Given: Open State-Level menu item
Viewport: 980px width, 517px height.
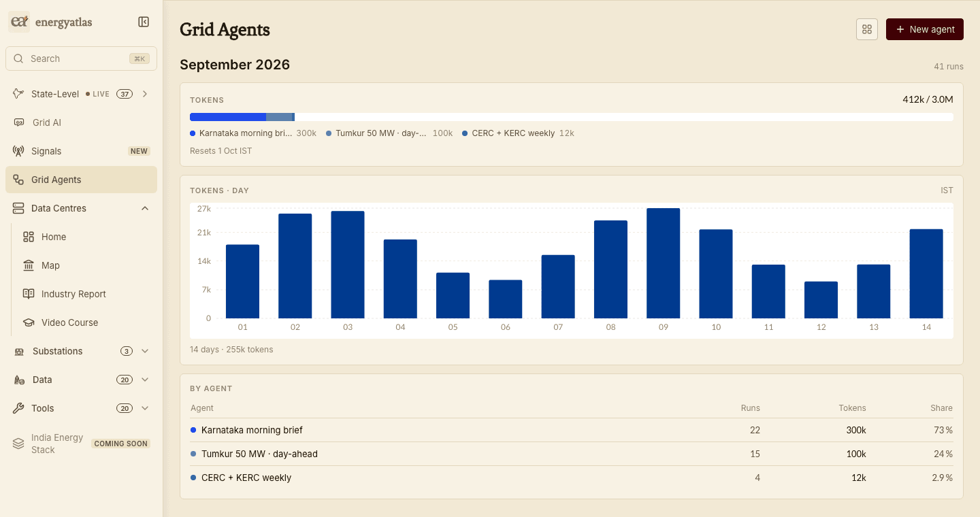Looking at the screenshot, I should click(x=81, y=94).
